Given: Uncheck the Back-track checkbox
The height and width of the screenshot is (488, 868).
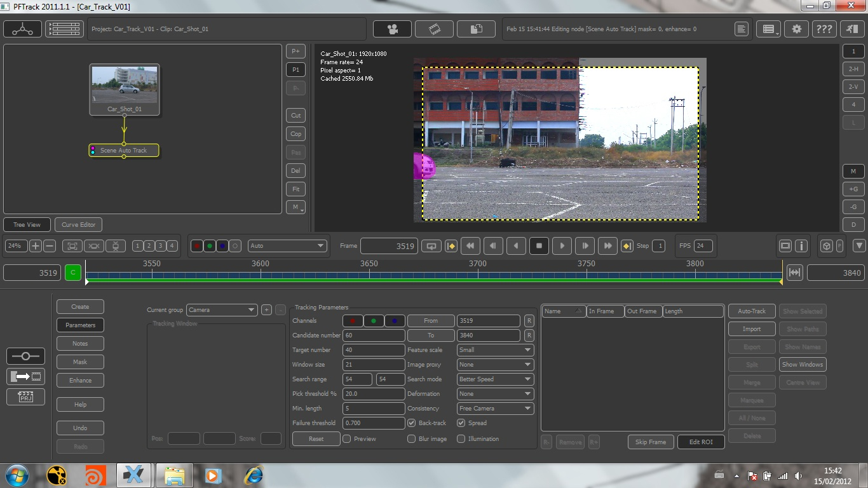Looking at the screenshot, I should pos(411,423).
